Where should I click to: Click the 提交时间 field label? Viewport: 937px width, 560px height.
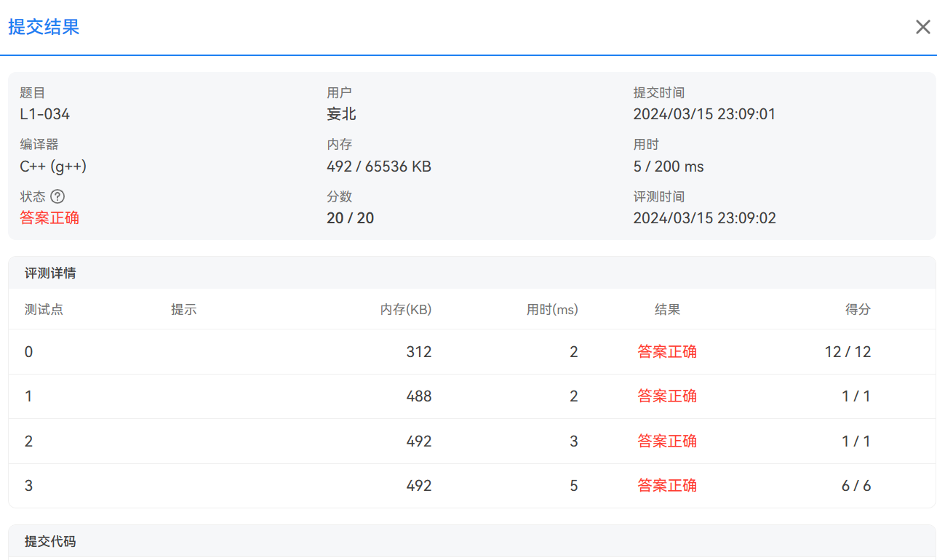coord(659,93)
